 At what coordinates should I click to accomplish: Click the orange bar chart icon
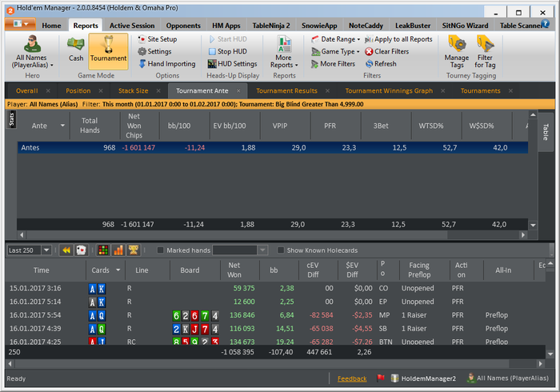pos(118,250)
